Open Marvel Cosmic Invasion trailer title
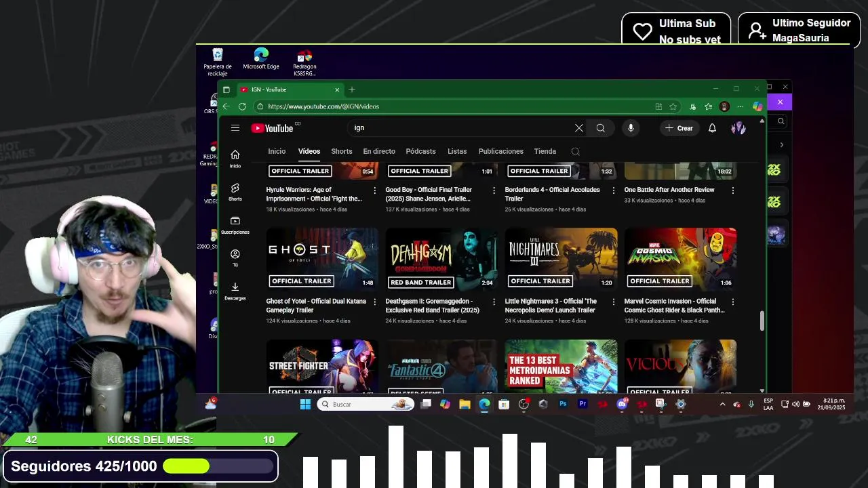868x488 pixels. coord(675,306)
